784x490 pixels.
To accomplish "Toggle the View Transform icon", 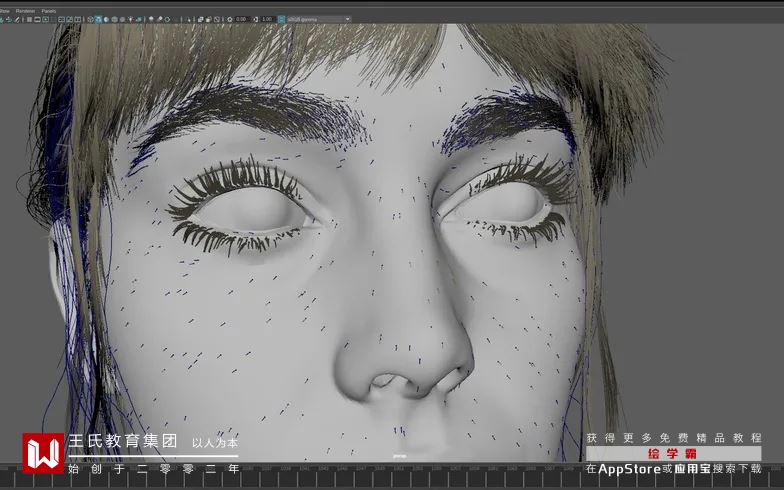I will coord(281,20).
